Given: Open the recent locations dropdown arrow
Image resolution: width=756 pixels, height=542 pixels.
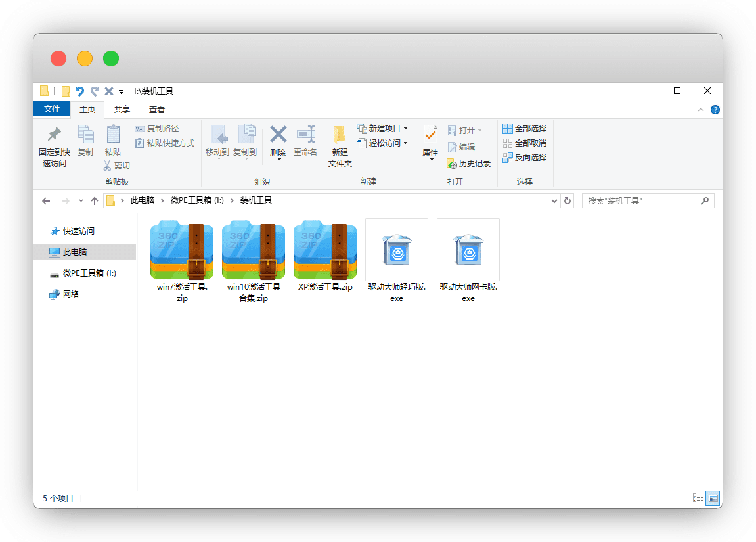Looking at the screenshot, I should pos(81,201).
